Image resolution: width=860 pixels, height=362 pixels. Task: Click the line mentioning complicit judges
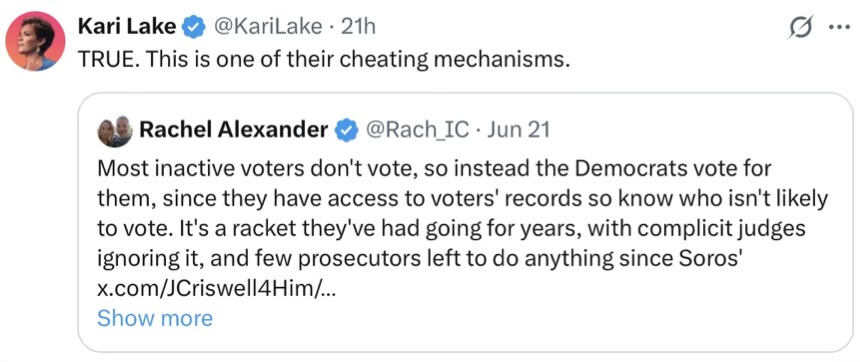pyautogui.click(x=451, y=229)
